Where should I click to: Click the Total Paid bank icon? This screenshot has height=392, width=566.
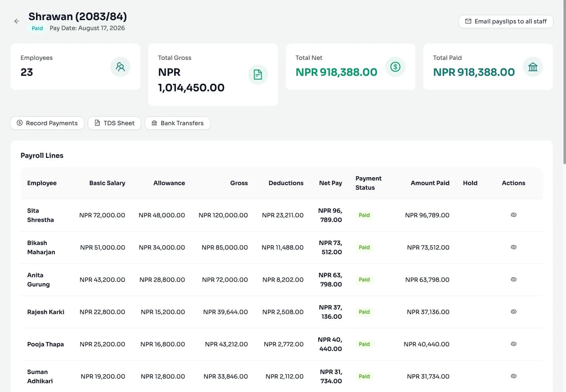[x=533, y=67]
